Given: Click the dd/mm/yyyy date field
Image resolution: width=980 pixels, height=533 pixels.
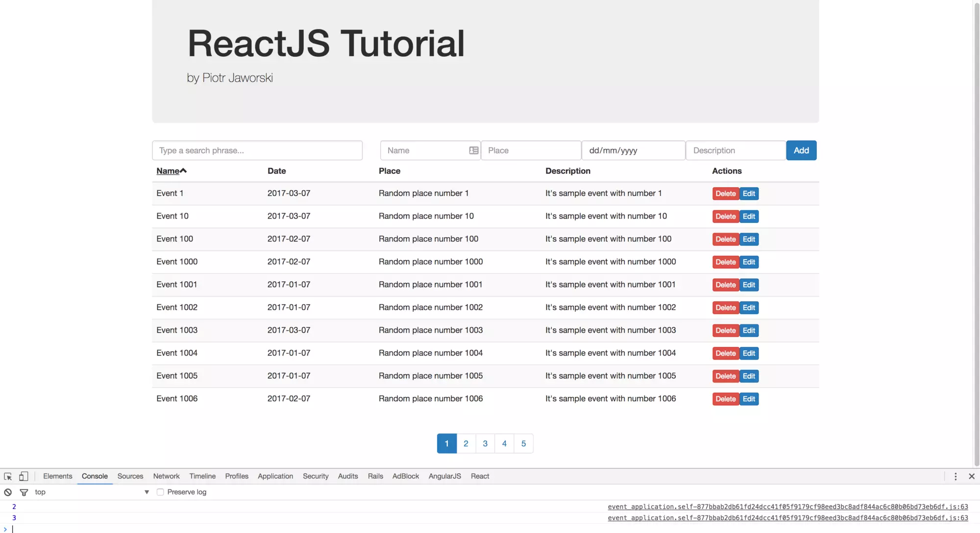Looking at the screenshot, I should pos(633,150).
